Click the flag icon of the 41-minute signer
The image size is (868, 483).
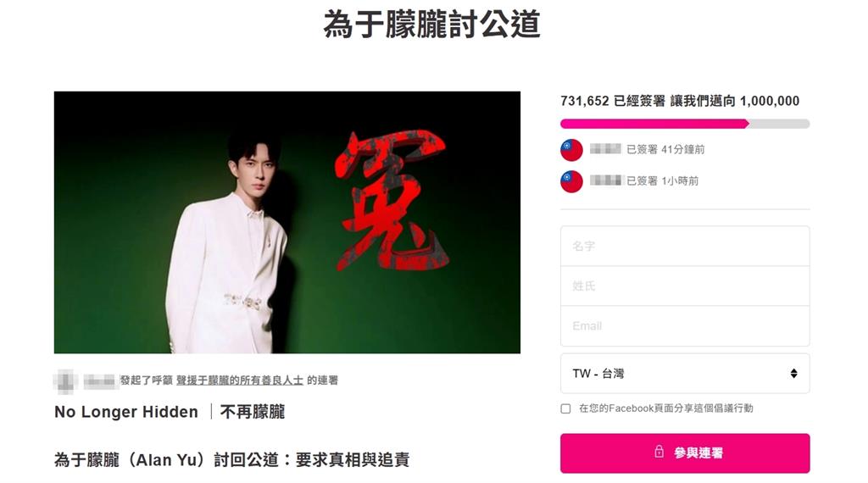571,150
